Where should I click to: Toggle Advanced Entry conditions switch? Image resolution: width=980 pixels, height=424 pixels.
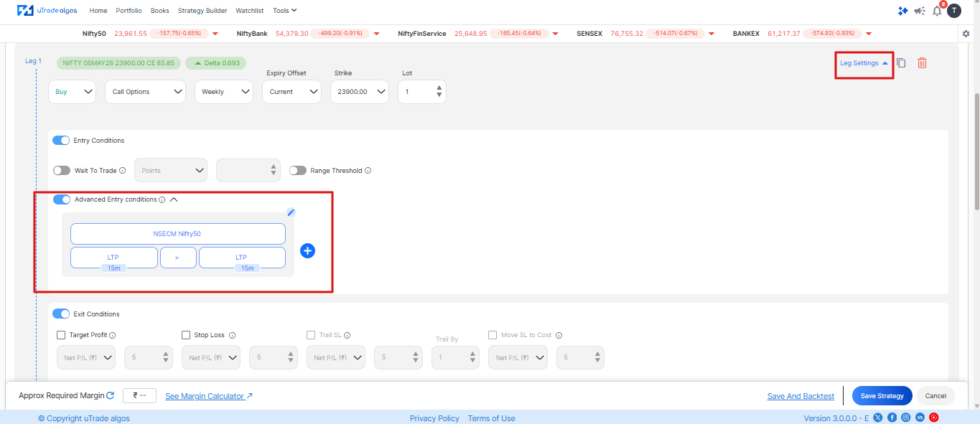[62, 199]
